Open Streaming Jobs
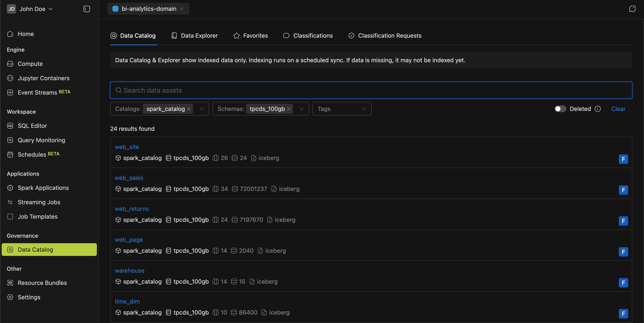 click(x=39, y=202)
